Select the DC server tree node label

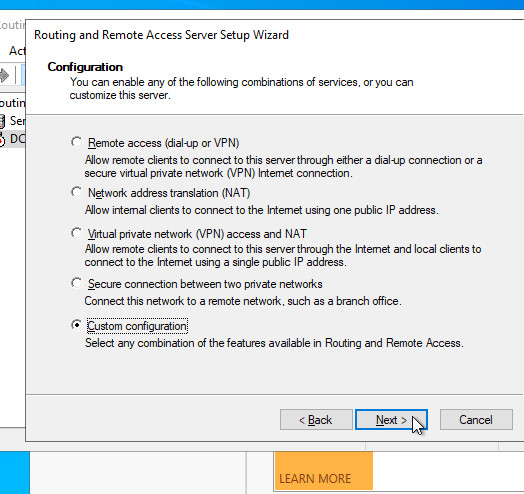[18, 139]
